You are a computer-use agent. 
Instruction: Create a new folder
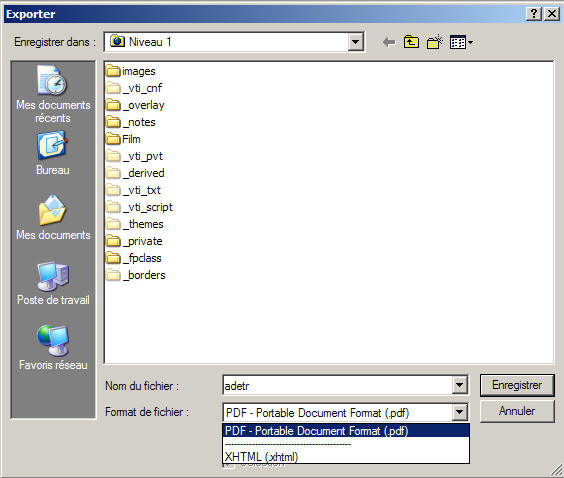pyautogui.click(x=435, y=42)
